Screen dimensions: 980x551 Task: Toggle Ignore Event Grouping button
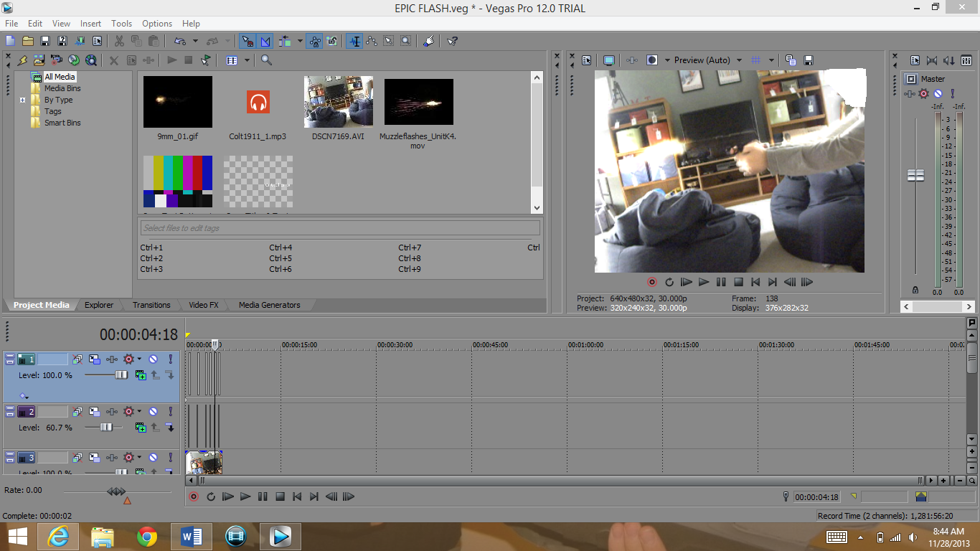(x=331, y=41)
